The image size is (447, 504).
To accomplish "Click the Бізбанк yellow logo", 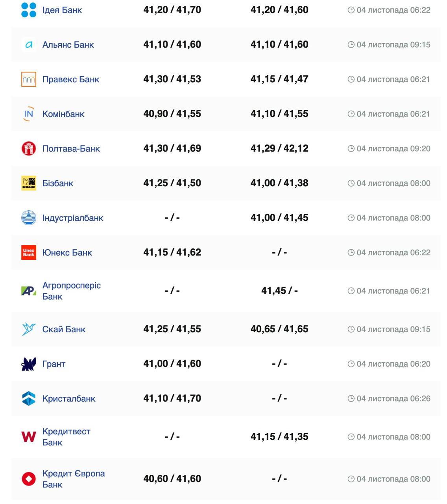I will point(29,183).
